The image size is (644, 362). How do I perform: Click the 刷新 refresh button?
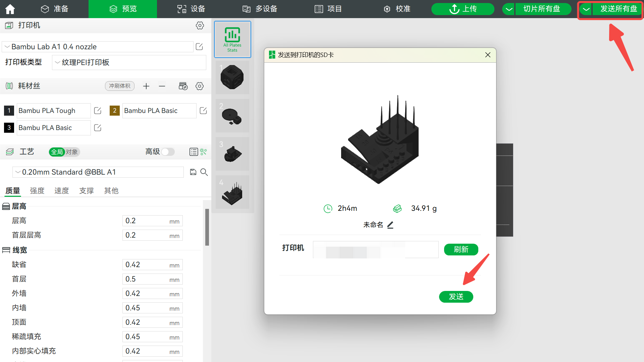(x=461, y=249)
